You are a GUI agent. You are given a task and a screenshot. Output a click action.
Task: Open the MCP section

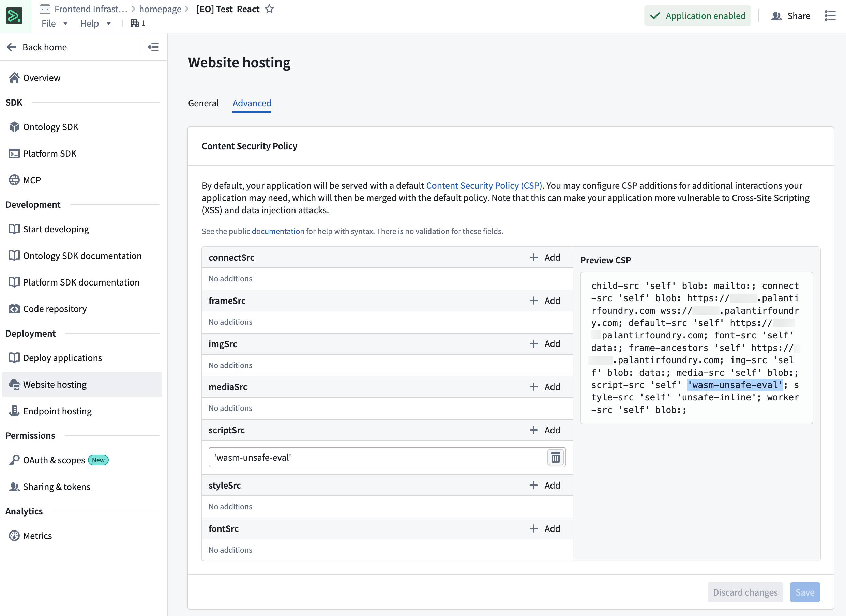[x=32, y=180]
